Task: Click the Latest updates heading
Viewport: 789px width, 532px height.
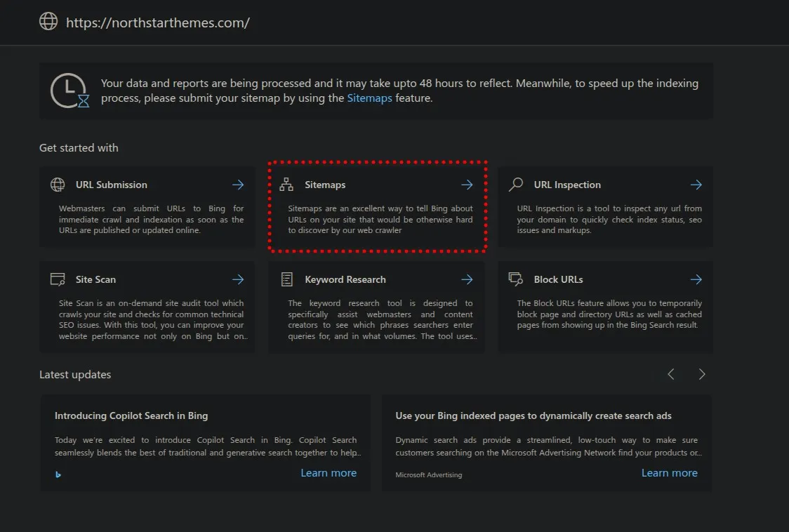Action: (x=76, y=375)
